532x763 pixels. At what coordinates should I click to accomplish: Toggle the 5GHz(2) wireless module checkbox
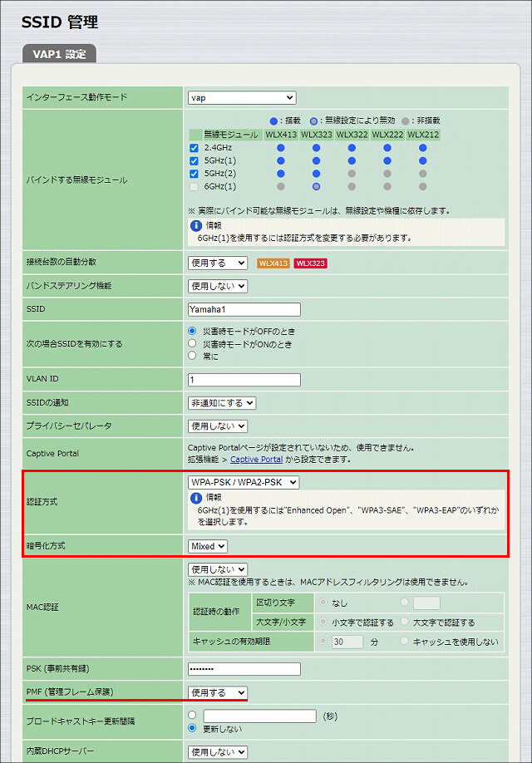tap(194, 174)
